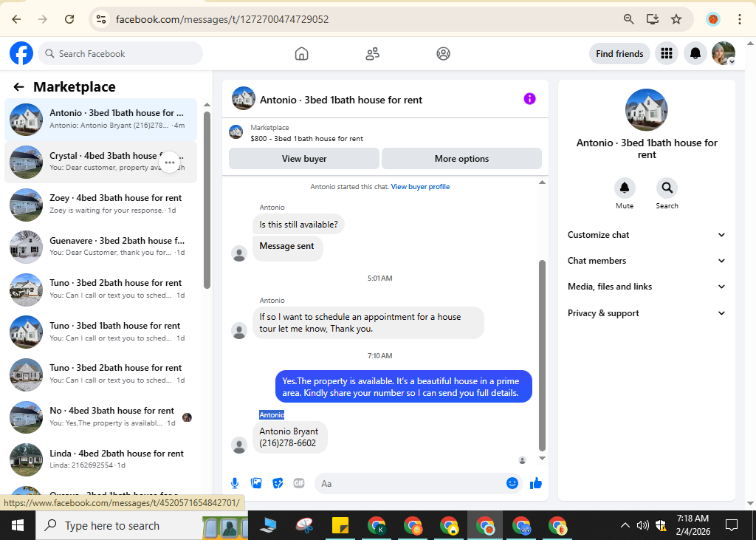Click the highlighted 'Antonio' sender name
The width and height of the screenshot is (756, 540).
(x=272, y=415)
